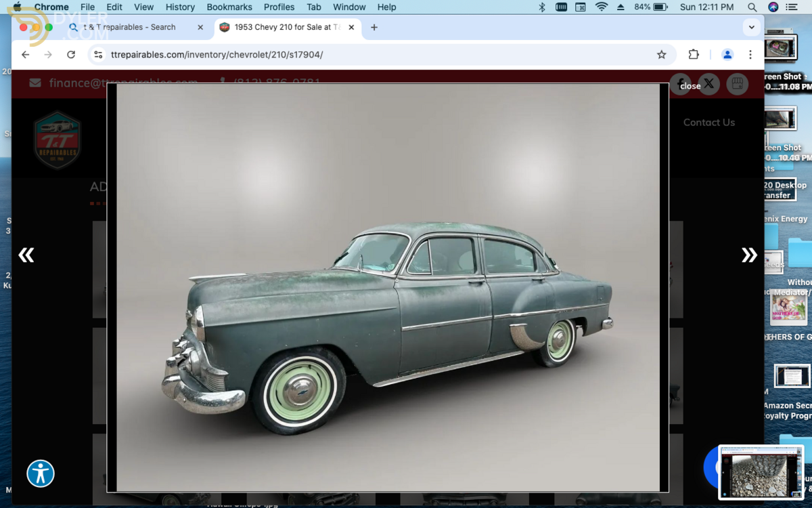Click the Bluetooth status icon
Viewport: 812px width, 508px height.
tap(541, 7)
